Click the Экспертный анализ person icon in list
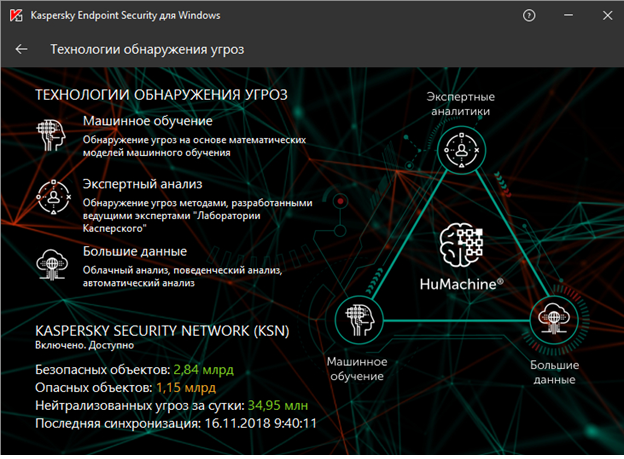Screen dimensions: 624x459 click(53, 197)
